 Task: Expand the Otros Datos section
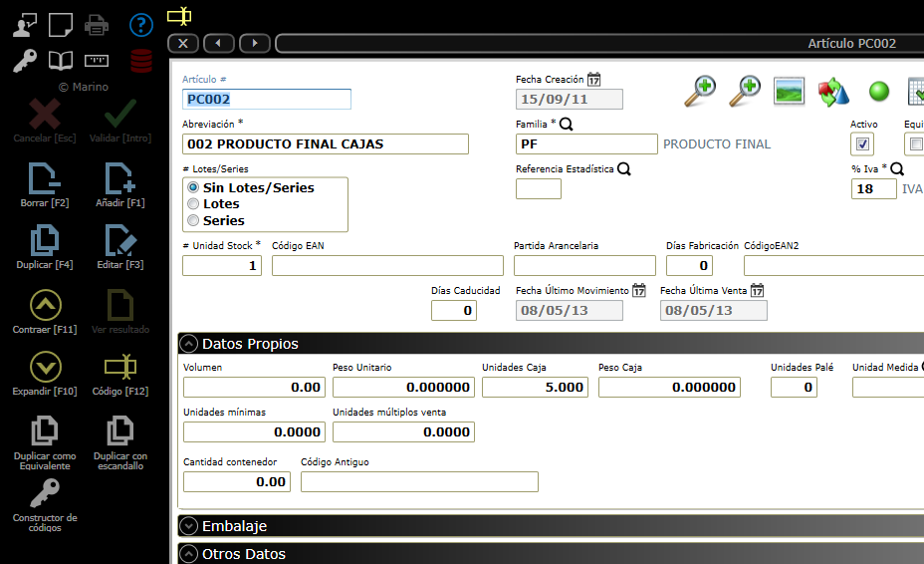[x=188, y=554]
